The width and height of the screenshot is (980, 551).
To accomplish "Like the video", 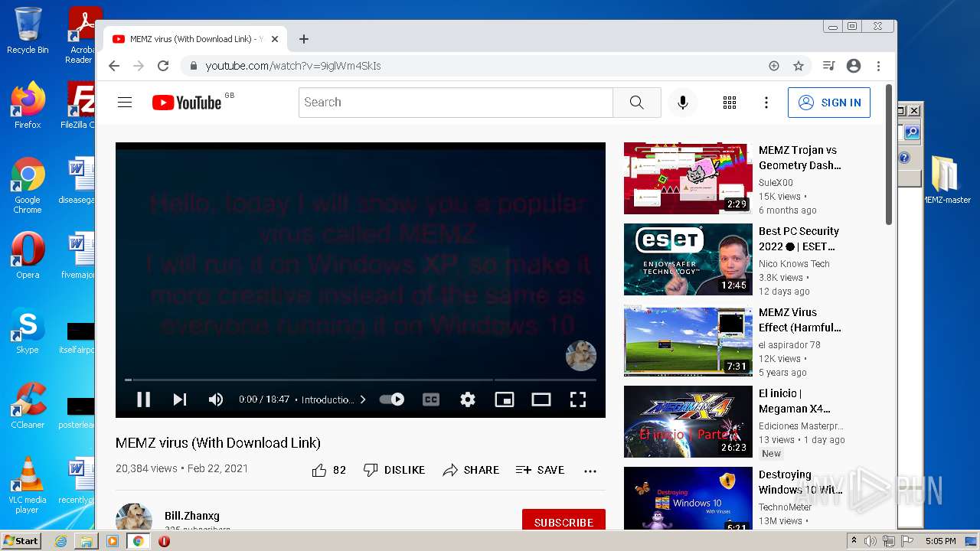I will tap(329, 470).
